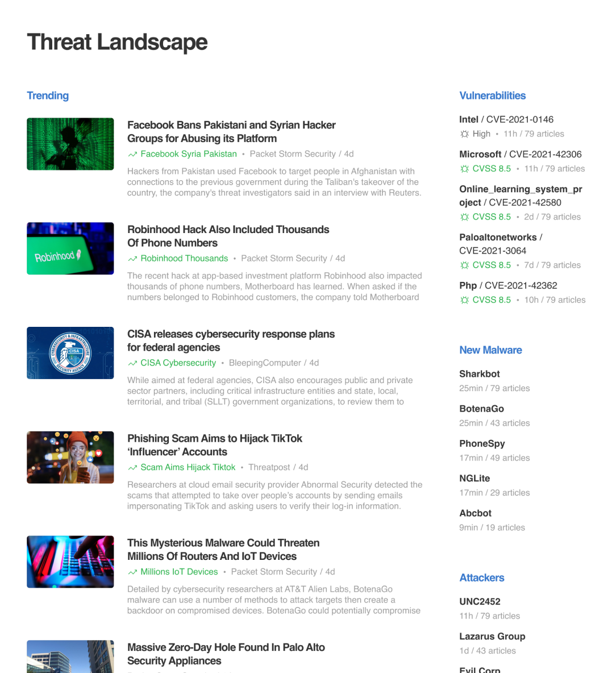The width and height of the screenshot is (616, 673).
Task: Click '1d / 43 articles' under Lazarus Group
Action: point(488,651)
